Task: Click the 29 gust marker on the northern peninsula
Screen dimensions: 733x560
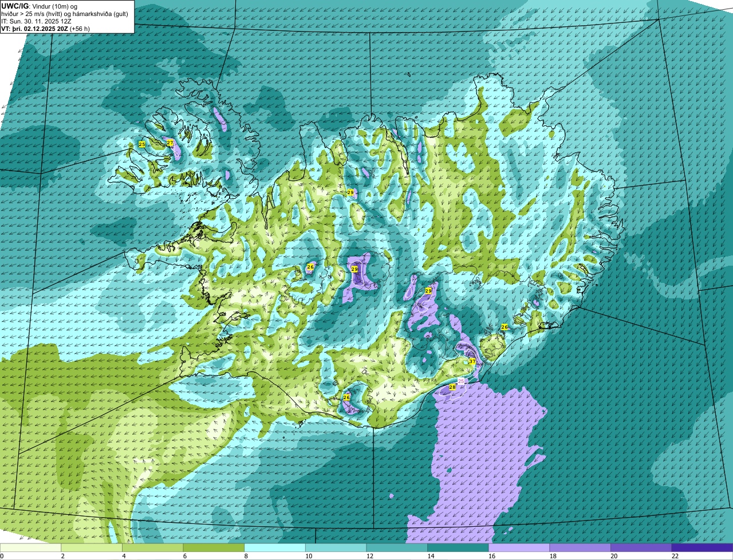Action: click(350, 192)
